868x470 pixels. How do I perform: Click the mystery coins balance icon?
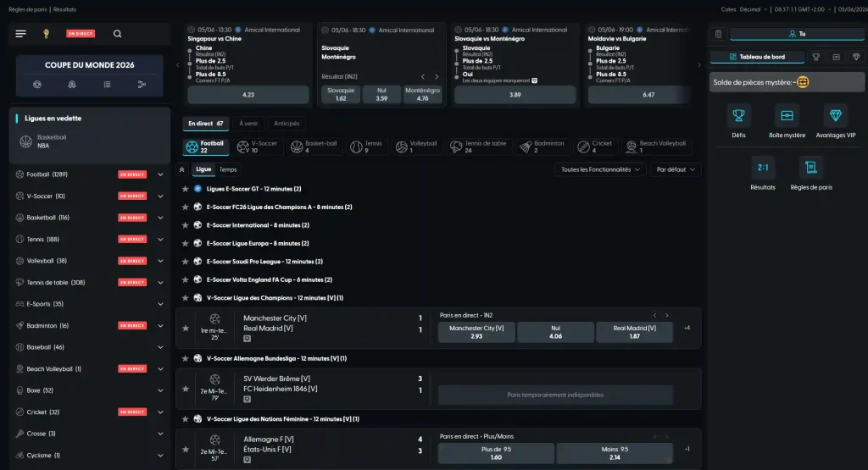803,82
